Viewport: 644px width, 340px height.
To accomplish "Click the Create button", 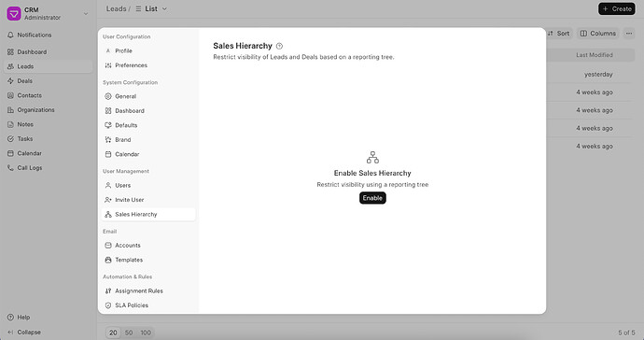I will (x=617, y=8).
